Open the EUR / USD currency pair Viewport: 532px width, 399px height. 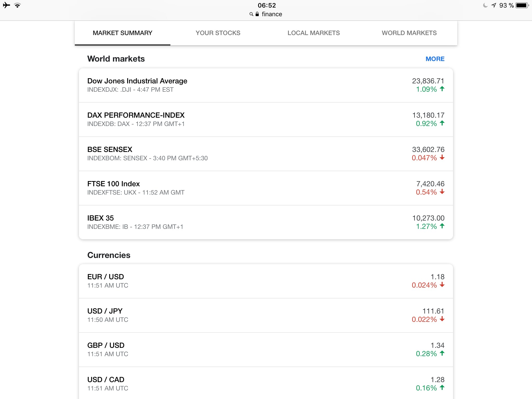[x=266, y=281]
